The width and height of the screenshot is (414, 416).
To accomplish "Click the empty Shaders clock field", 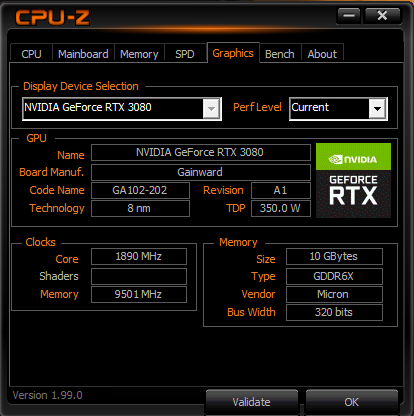I will [139, 276].
